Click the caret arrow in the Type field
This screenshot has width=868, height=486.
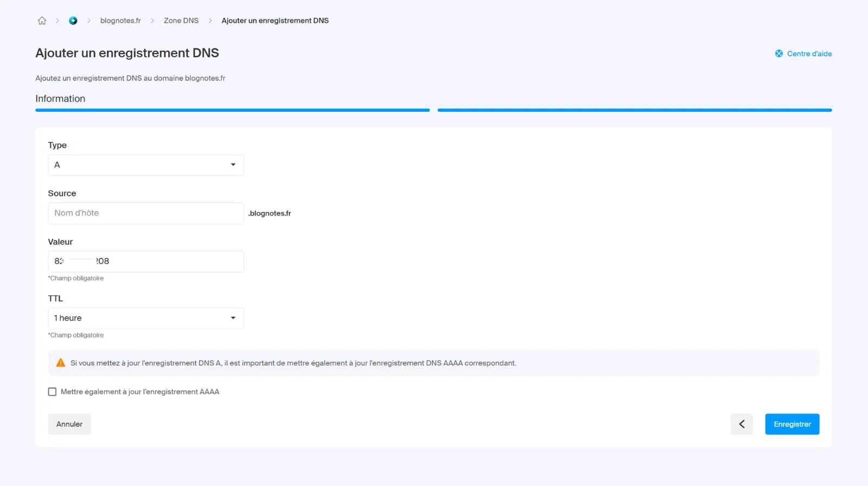click(233, 165)
